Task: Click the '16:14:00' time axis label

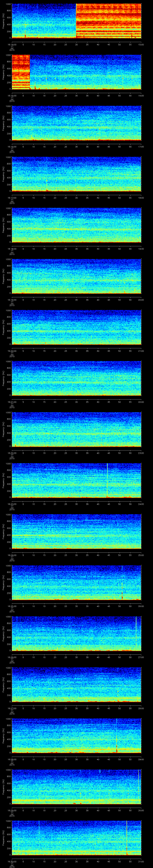Action: pyautogui.click(x=12, y=44)
